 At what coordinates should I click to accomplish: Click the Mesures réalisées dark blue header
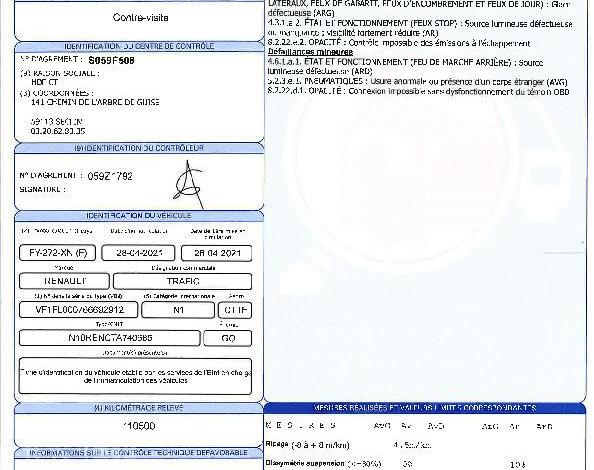425,408
